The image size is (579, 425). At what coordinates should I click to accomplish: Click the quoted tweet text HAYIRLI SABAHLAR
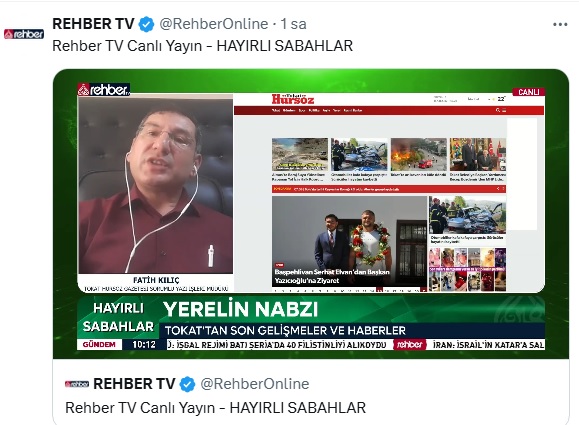pos(298,408)
